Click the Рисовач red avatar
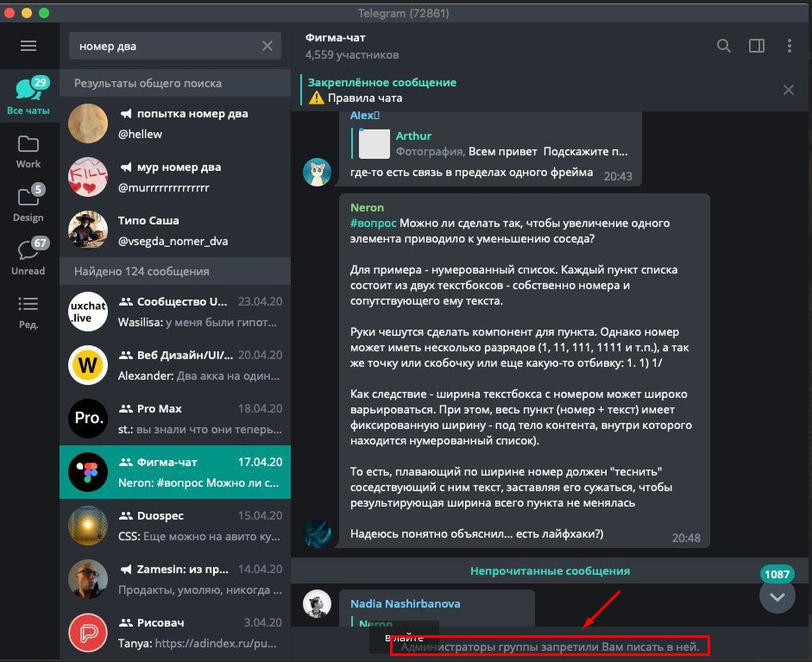Image resolution: width=812 pixels, height=662 pixels. coord(88,633)
